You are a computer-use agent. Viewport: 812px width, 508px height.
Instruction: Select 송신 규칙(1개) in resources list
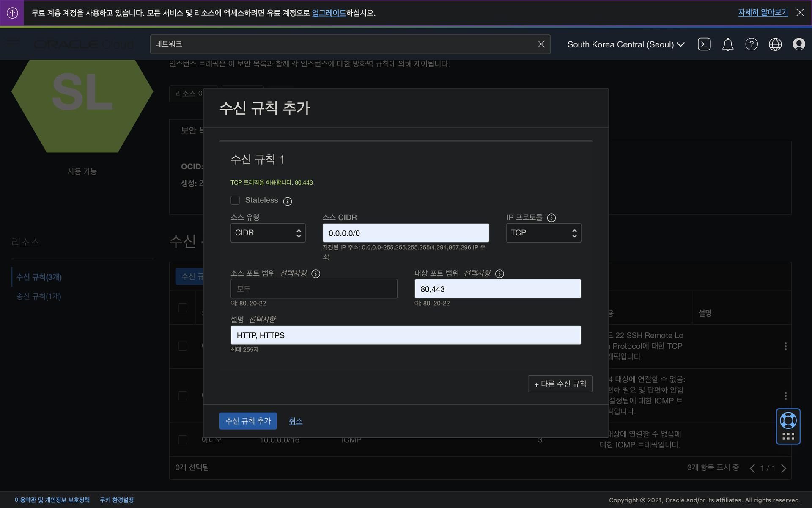(39, 296)
